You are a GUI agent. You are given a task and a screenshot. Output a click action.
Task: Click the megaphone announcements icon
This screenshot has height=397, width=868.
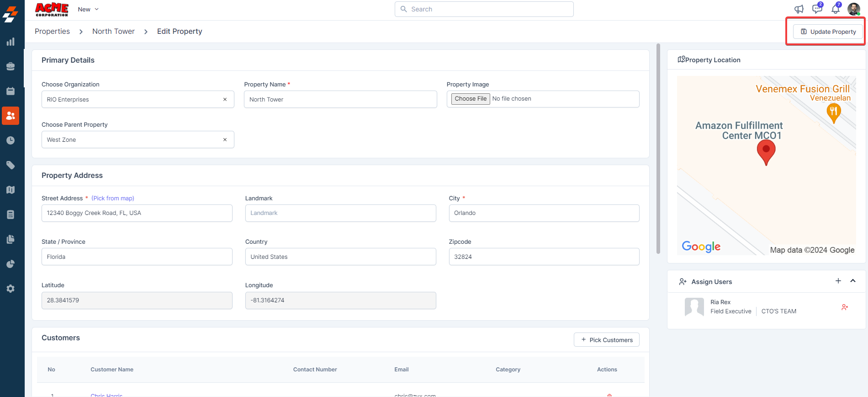(x=799, y=9)
